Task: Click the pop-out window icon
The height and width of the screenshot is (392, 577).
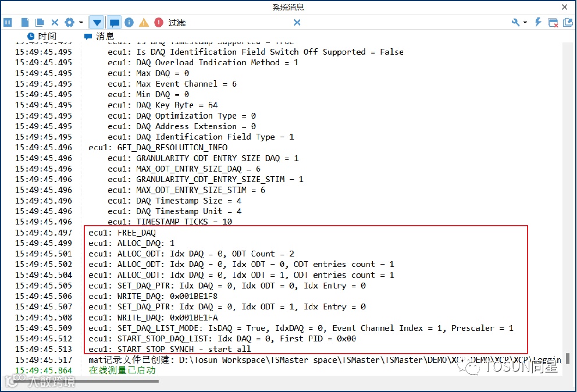Action: click(568, 23)
